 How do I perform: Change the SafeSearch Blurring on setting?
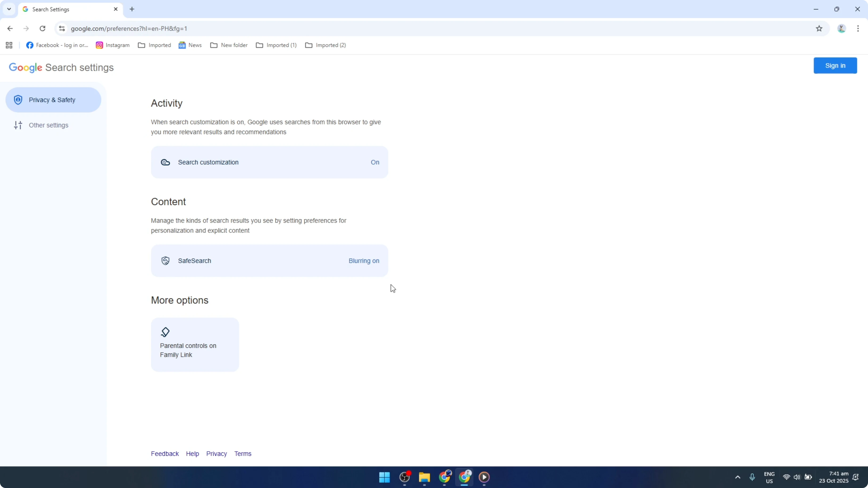point(364,260)
